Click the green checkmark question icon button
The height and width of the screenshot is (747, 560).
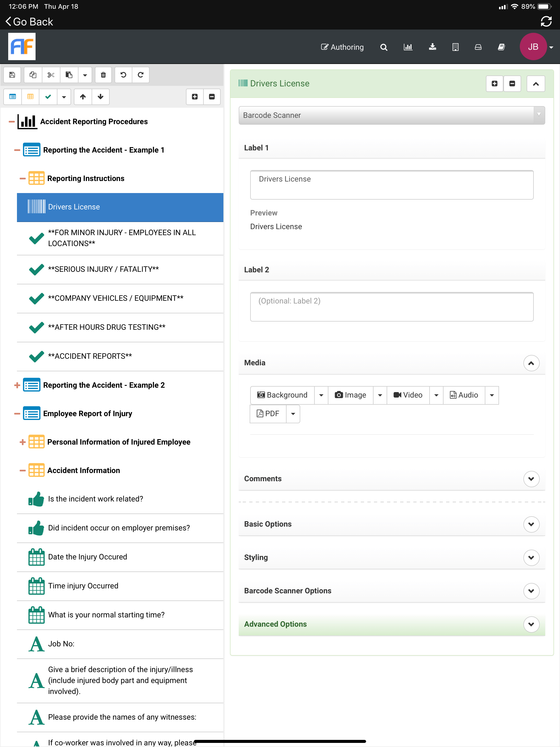[x=48, y=97]
